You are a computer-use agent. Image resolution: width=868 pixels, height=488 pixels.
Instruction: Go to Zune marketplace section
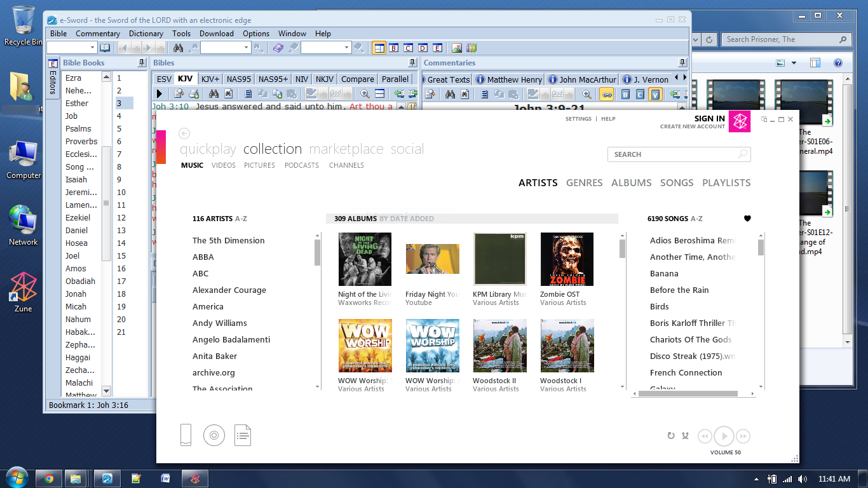tap(346, 149)
